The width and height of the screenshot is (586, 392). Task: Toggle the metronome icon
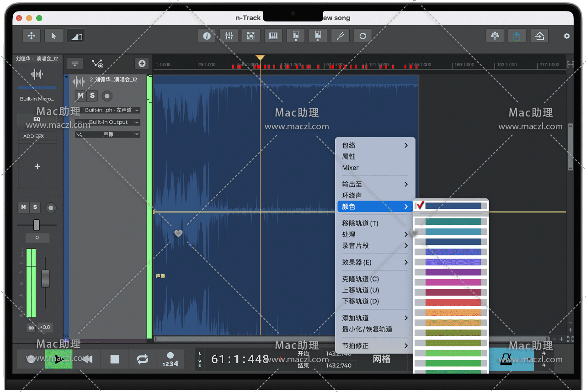[x=506, y=359]
